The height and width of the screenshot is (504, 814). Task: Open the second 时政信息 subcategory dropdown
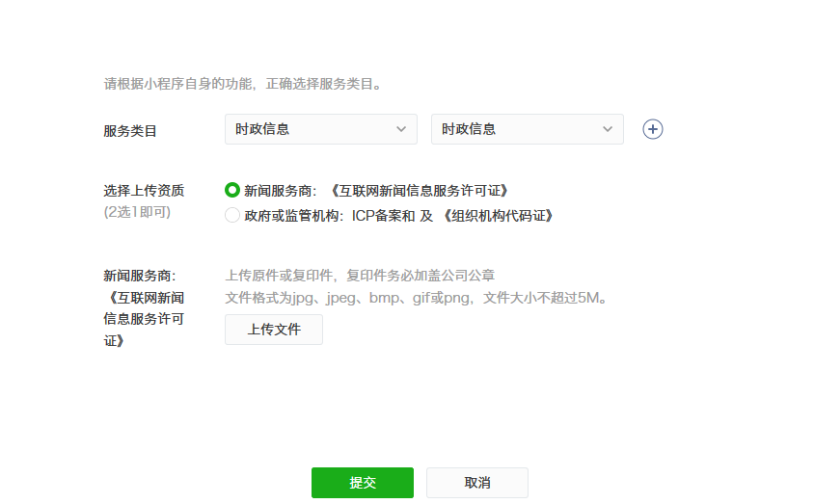click(528, 129)
